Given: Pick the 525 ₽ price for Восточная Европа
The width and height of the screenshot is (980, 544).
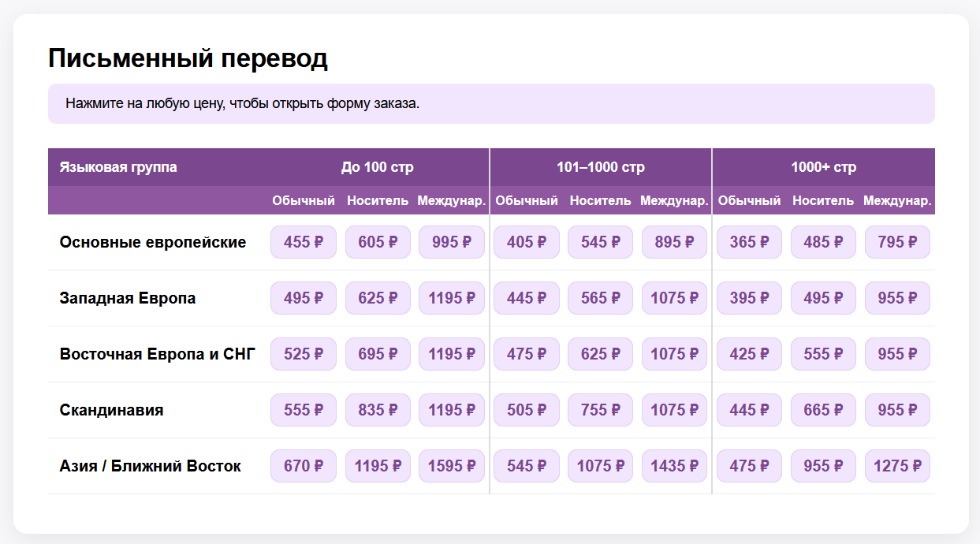Looking at the screenshot, I should (x=304, y=354).
